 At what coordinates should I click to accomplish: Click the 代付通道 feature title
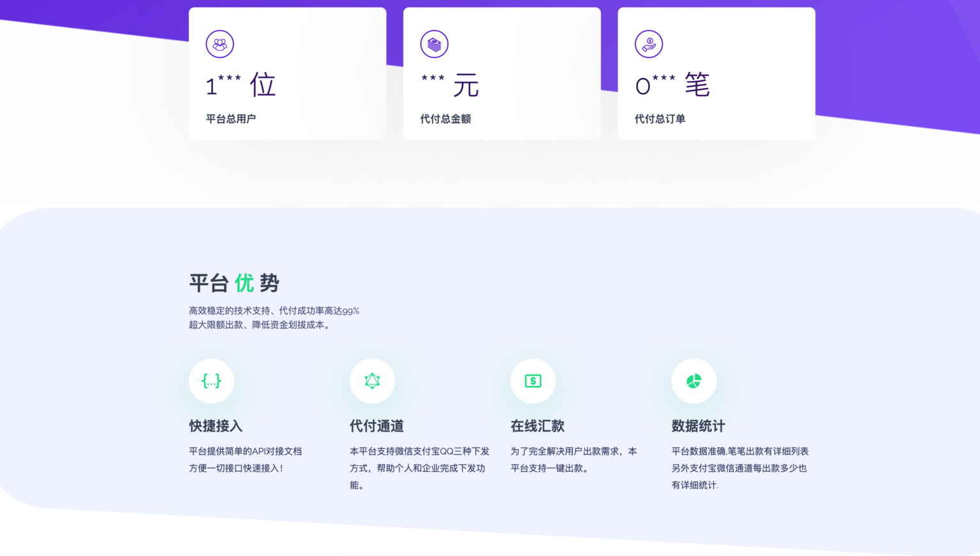(x=376, y=426)
